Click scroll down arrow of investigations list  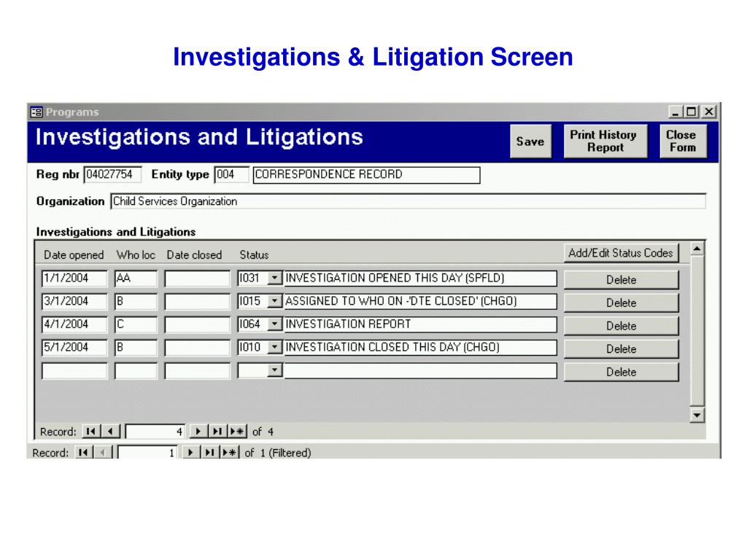[697, 415]
